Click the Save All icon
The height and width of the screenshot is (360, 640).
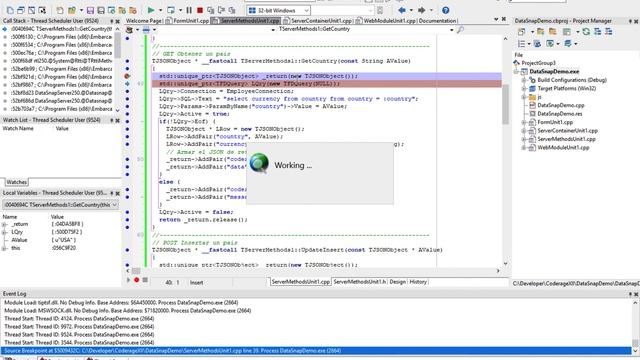pos(101,10)
